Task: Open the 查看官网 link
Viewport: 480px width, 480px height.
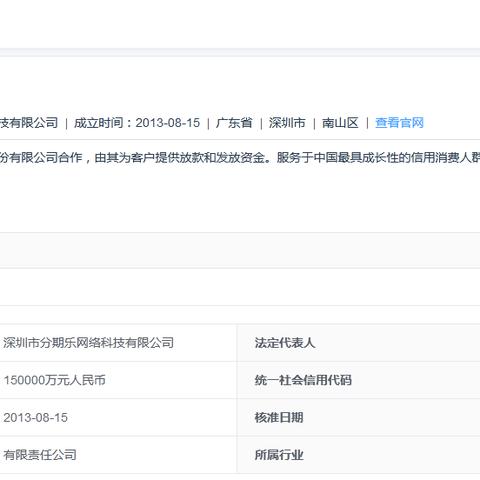Action: click(x=399, y=123)
